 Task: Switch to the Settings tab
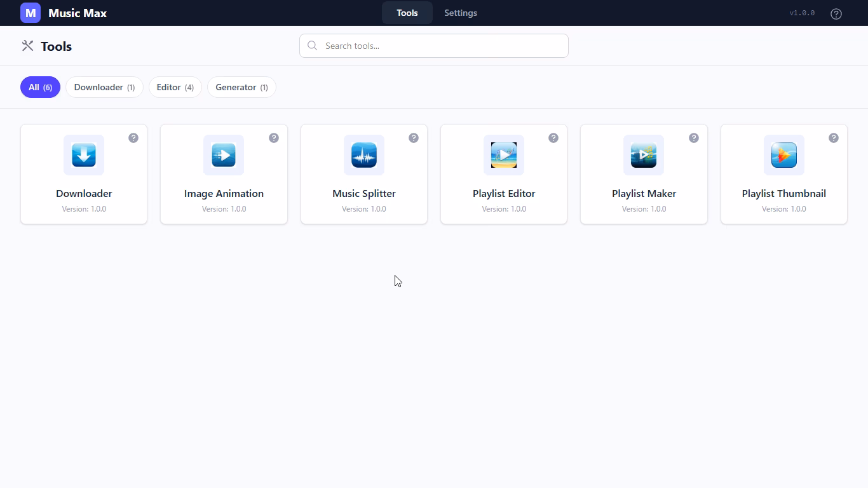(x=461, y=13)
